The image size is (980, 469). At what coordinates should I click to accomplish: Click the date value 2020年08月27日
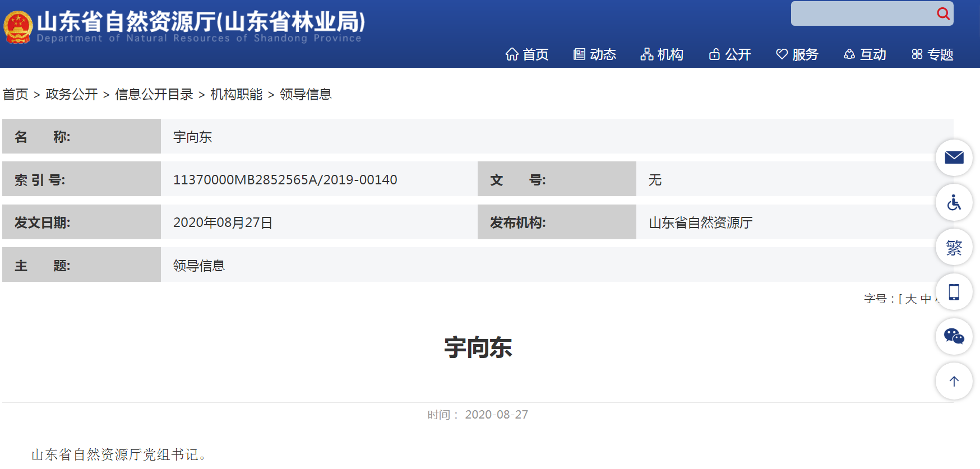tap(223, 222)
